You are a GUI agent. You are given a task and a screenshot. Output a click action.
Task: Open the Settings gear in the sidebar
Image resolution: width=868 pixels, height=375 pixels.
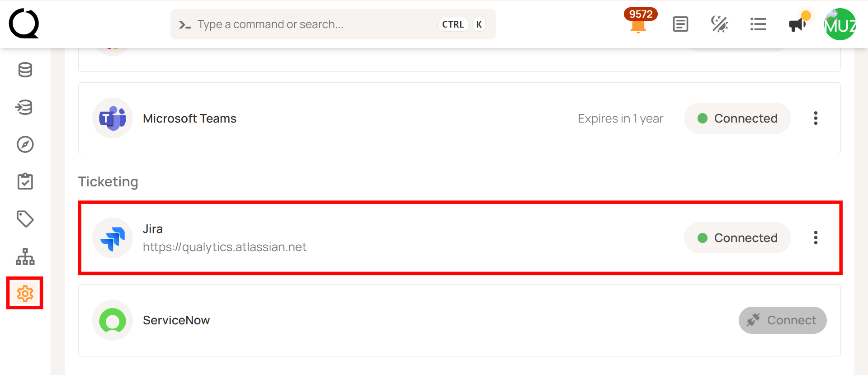[25, 293]
